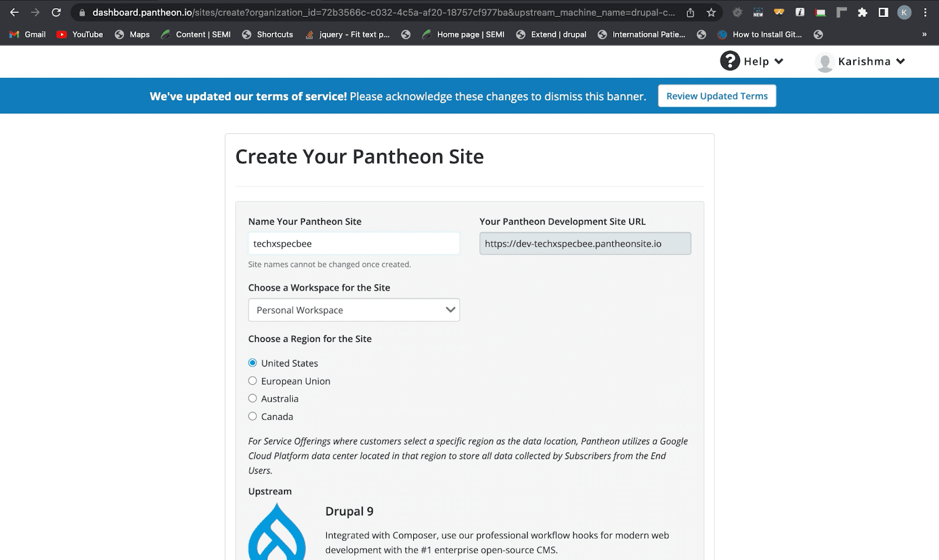Open the Shortcuts bookmark

coord(268,35)
